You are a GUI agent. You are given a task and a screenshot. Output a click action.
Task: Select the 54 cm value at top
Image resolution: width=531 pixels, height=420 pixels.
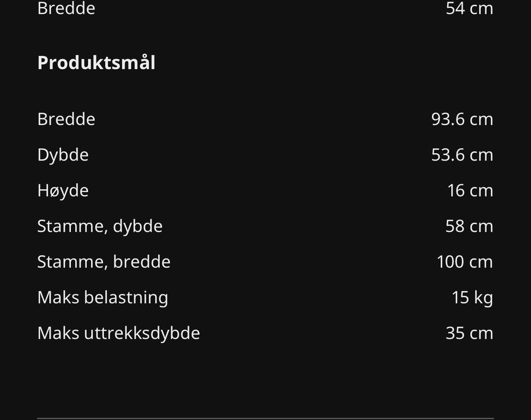coord(469,8)
